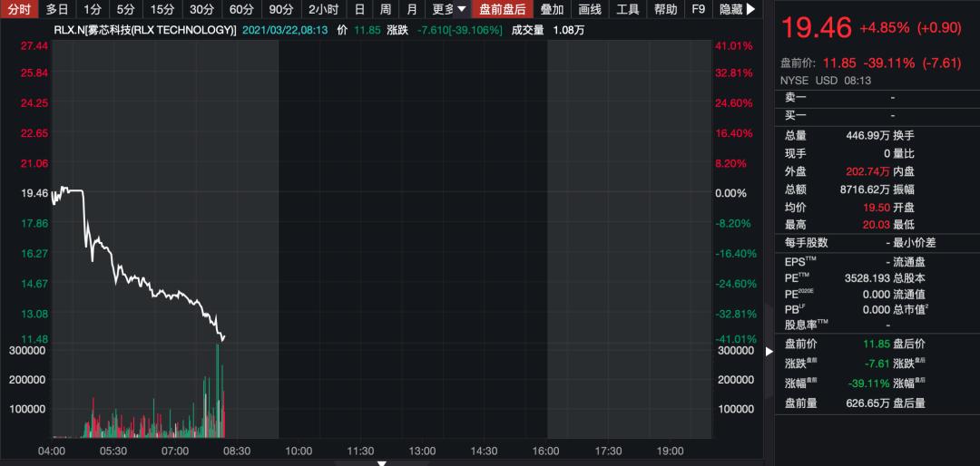
Task: Click the bottom panel expand triangle
Action: point(381,463)
